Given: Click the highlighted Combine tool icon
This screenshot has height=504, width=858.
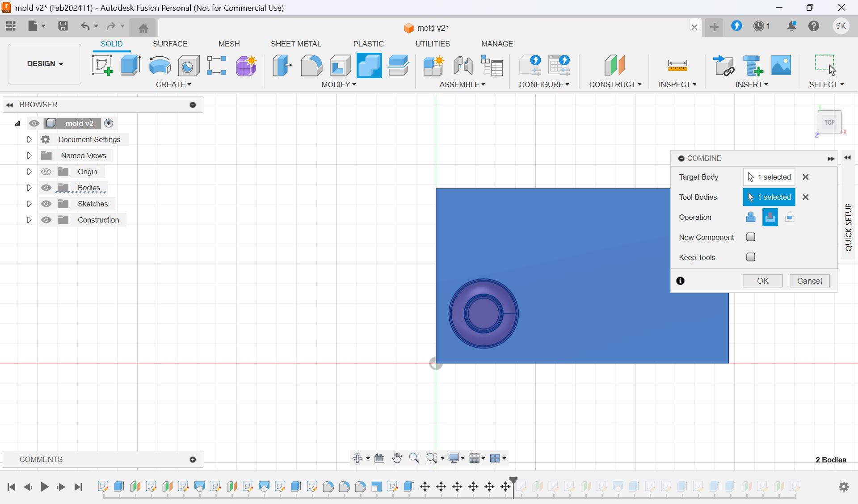Looking at the screenshot, I should pyautogui.click(x=369, y=65).
